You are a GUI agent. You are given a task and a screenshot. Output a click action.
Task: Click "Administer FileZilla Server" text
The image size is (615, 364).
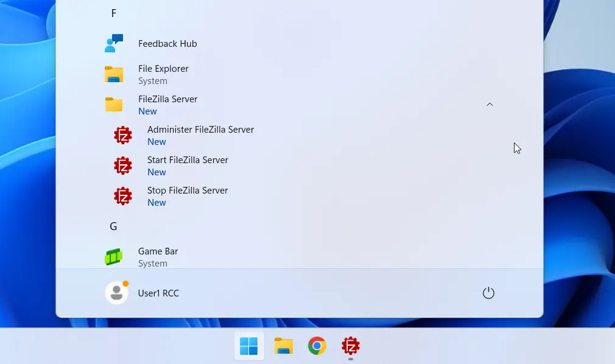[x=200, y=130]
